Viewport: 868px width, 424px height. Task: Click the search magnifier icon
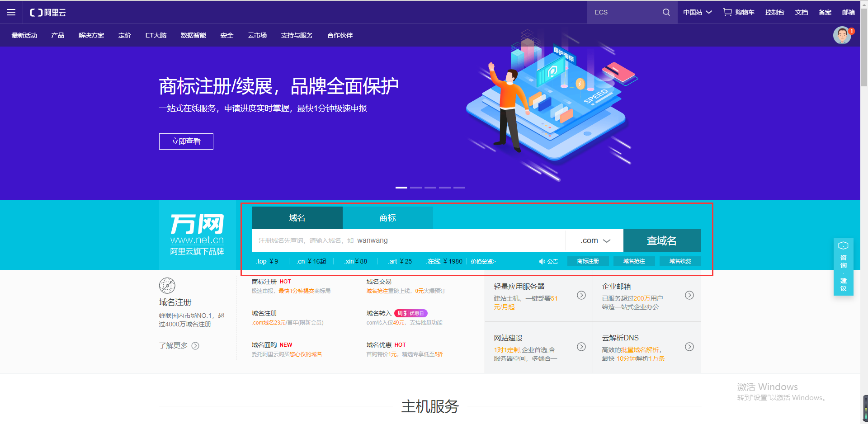(x=666, y=12)
